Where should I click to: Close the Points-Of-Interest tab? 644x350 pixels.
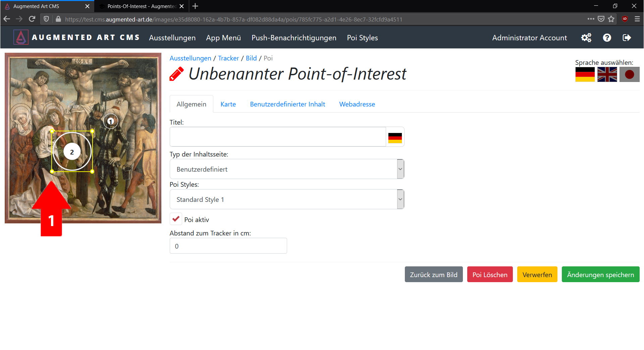coord(181,6)
